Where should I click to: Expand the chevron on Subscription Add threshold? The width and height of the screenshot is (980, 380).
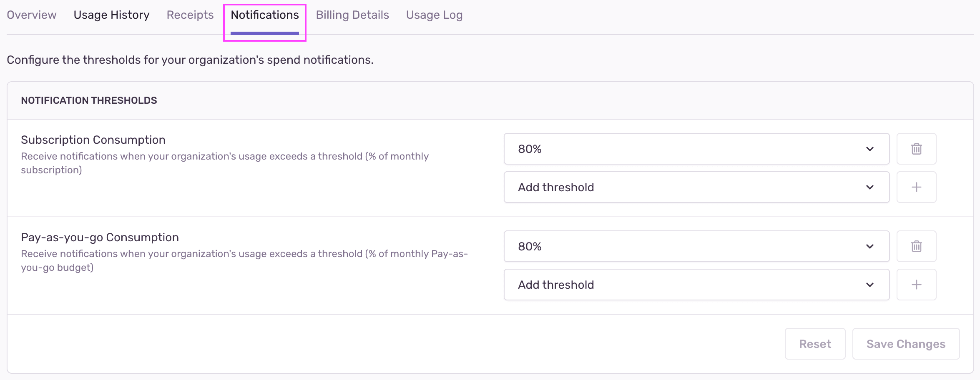870,187
